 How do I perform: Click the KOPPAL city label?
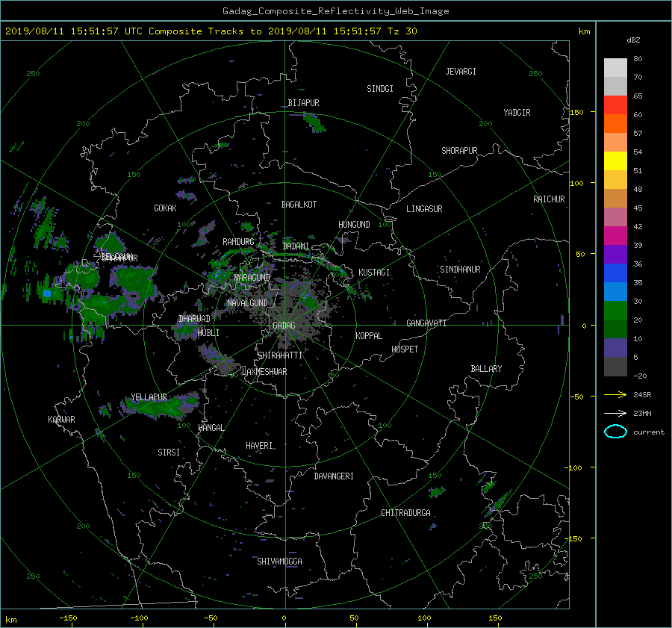(369, 336)
